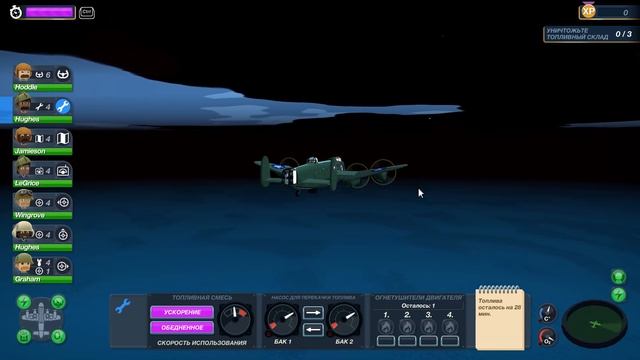Viewport: 640px width, 360px height.
Task: Click the БАК 1 fuel gauge
Action: 282,320
